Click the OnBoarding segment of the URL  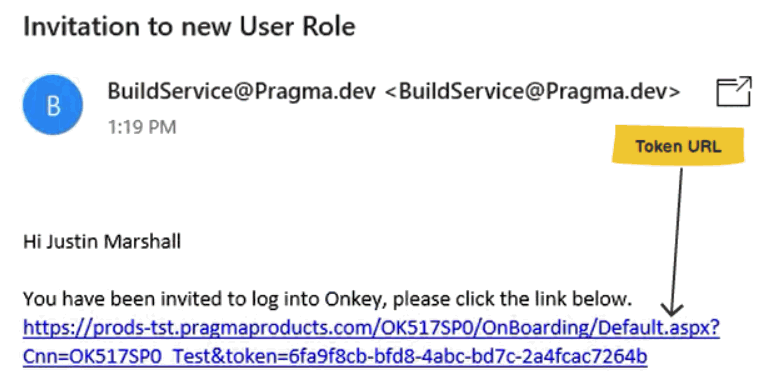(533, 328)
